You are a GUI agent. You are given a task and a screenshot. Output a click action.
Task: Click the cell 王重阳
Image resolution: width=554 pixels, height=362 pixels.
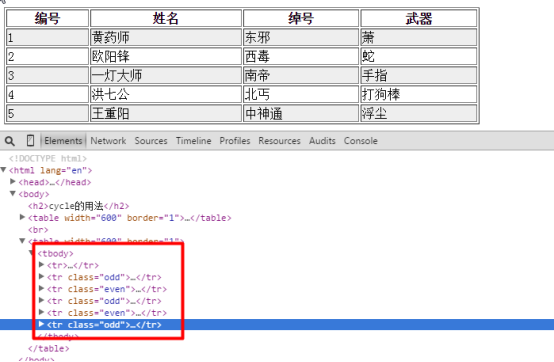(166, 113)
